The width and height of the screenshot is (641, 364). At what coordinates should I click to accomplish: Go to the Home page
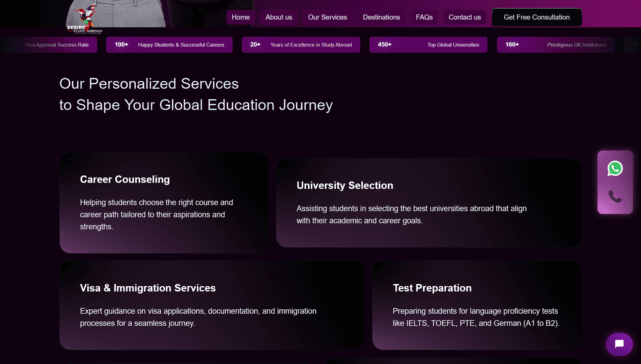[241, 17]
